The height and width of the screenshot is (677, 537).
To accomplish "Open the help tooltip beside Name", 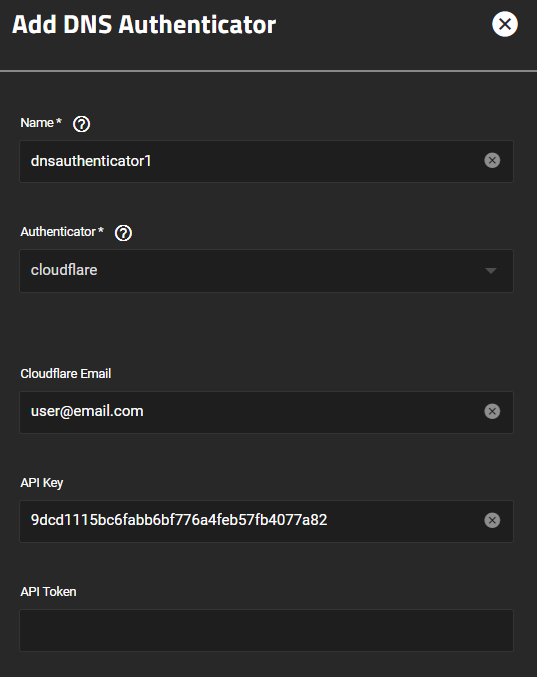I will click(81, 124).
